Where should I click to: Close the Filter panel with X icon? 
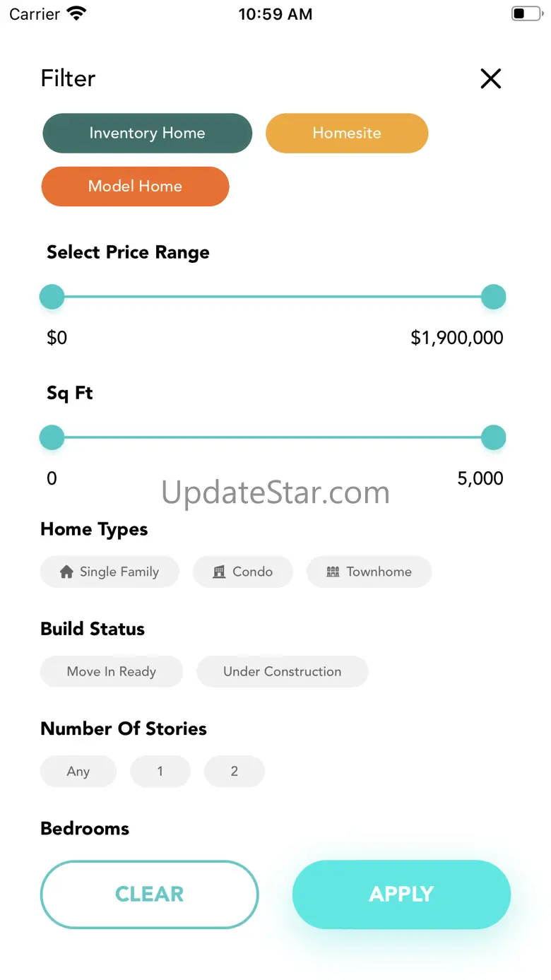[x=490, y=78]
